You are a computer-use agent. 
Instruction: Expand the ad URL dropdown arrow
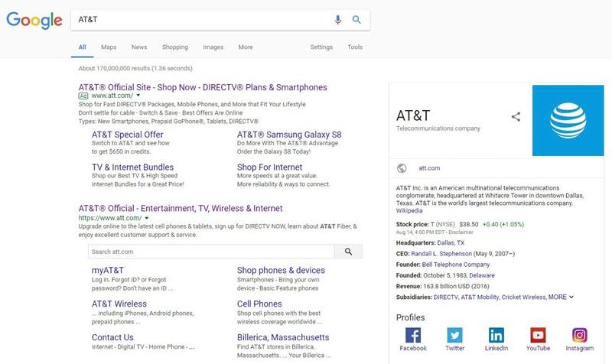click(138, 96)
